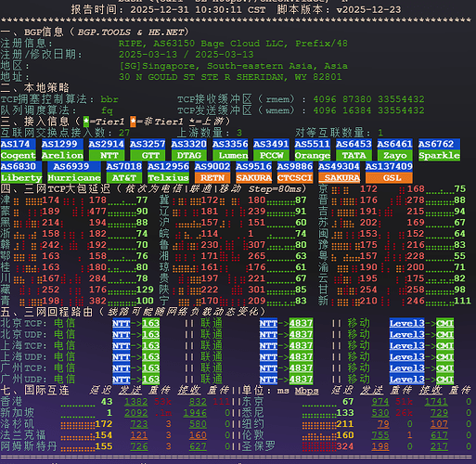Select the 'fq' queue scheduling value
Image resolution: width=476 pixels, height=464 pixels.
coord(107,110)
